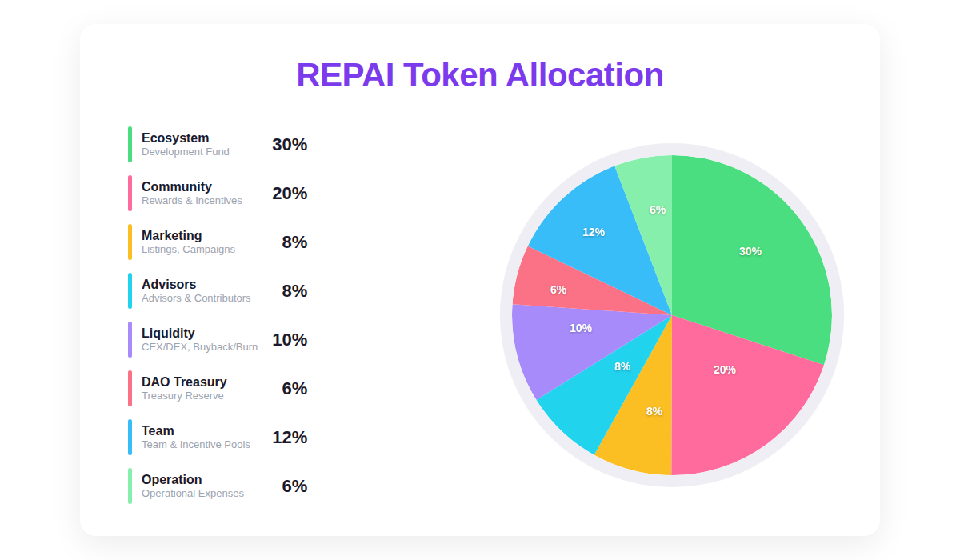
Task: Click the red DAO Treasury legend color bar
Action: (x=130, y=388)
